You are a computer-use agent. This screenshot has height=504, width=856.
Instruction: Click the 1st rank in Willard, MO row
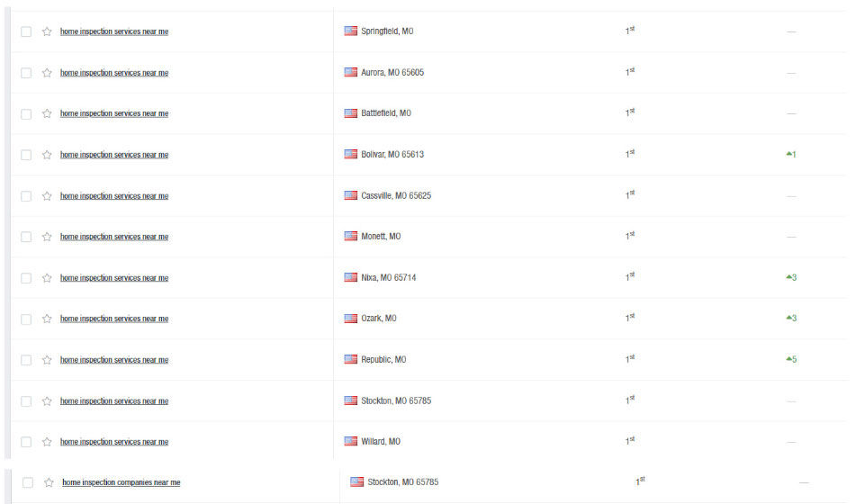pos(630,441)
